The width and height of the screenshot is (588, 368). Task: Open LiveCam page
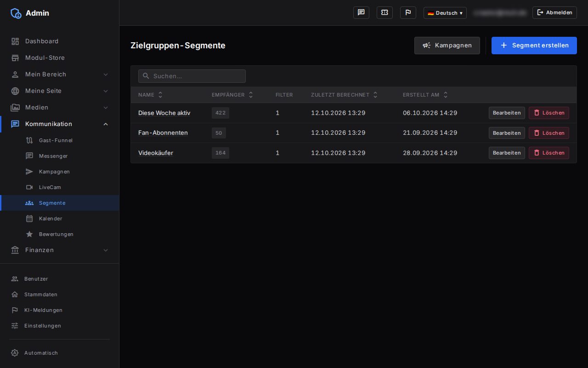tap(59, 187)
